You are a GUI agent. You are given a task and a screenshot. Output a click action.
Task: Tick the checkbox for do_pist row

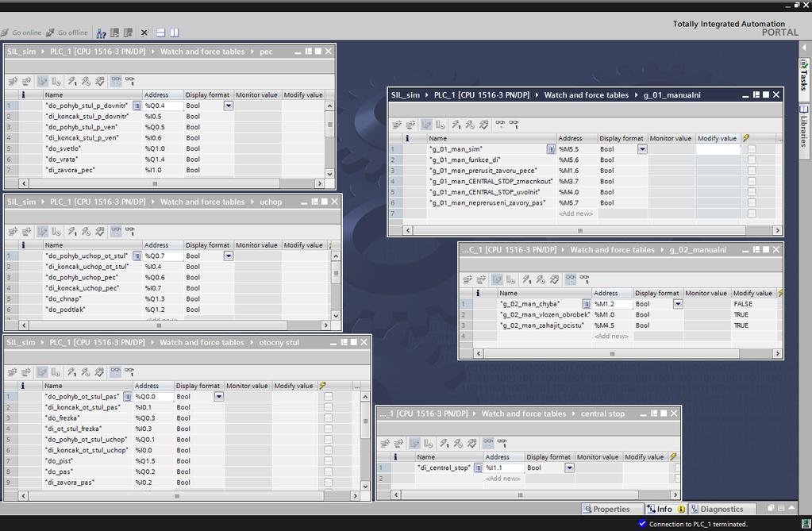[x=328, y=461]
